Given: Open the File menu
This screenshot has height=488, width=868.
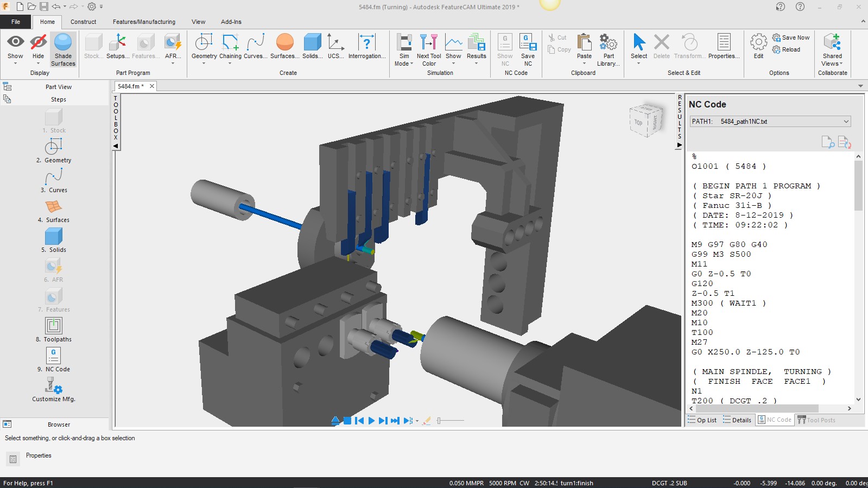Looking at the screenshot, I should coord(16,22).
